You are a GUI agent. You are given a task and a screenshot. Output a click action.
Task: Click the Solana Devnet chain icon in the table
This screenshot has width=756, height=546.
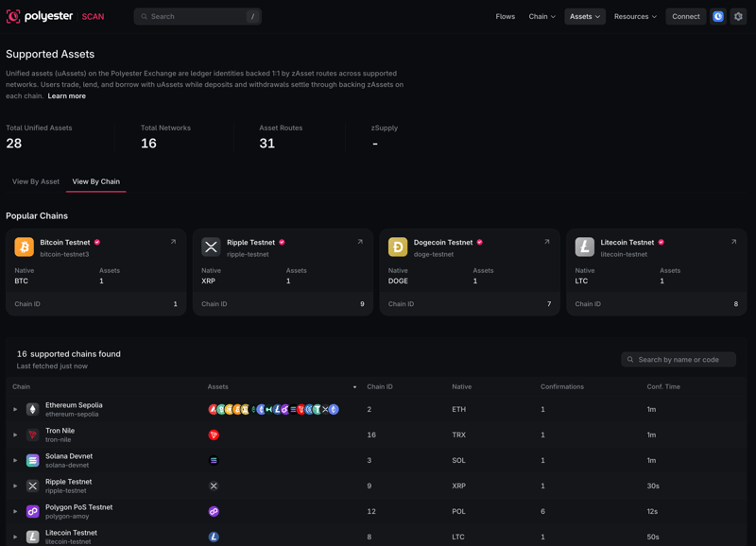coord(32,460)
